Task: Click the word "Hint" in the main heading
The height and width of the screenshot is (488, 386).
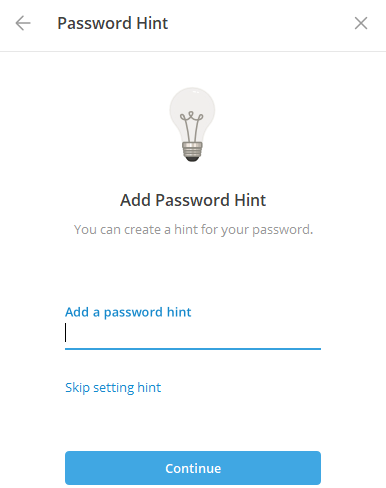Action: pos(250,200)
